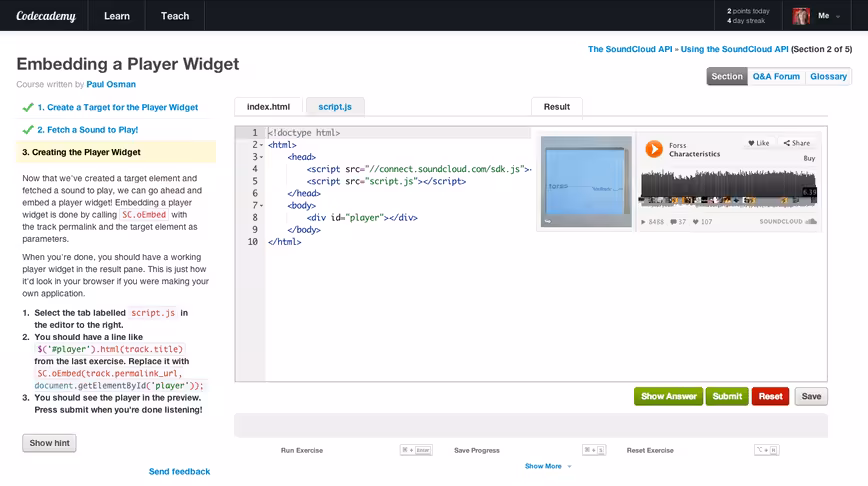Open the Learn menu

117,15
